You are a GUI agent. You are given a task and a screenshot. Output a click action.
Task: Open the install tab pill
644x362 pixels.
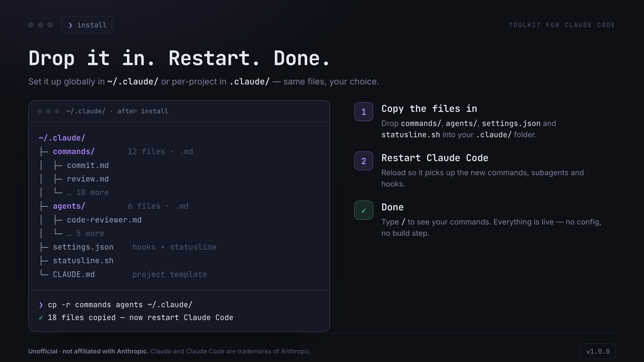point(88,25)
